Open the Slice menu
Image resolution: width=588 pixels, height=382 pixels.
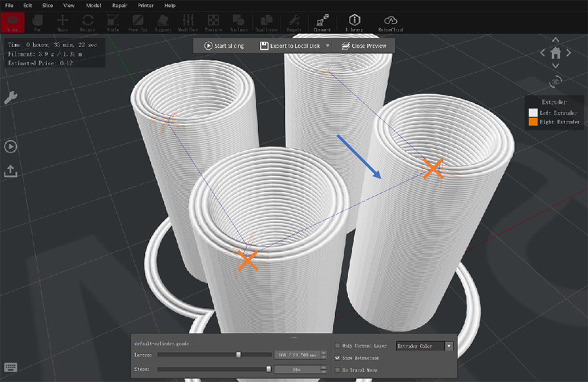(x=47, y=5)
